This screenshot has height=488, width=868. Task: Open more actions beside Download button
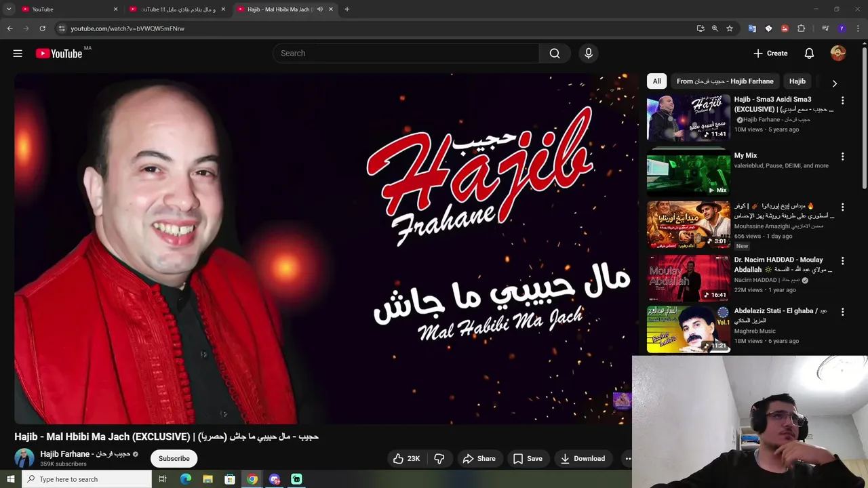(628, 459)
